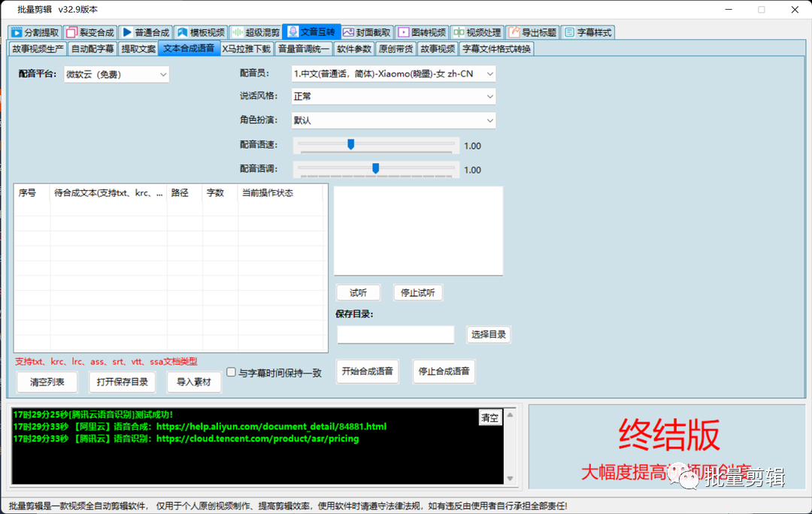Switch to 自动配字幕 sub-tab
Image resolution: width=812 pixels, height=514 pixels.
(x=92, y=49)
